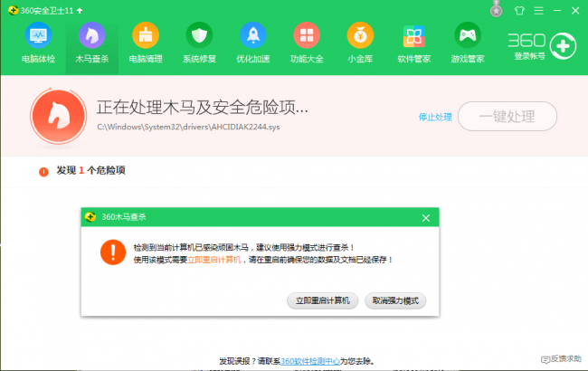The height and width of the screenshot is (371, 588).
Task: Open the 电脑清理 cleanup broom icon
Action: coord(146,35)
